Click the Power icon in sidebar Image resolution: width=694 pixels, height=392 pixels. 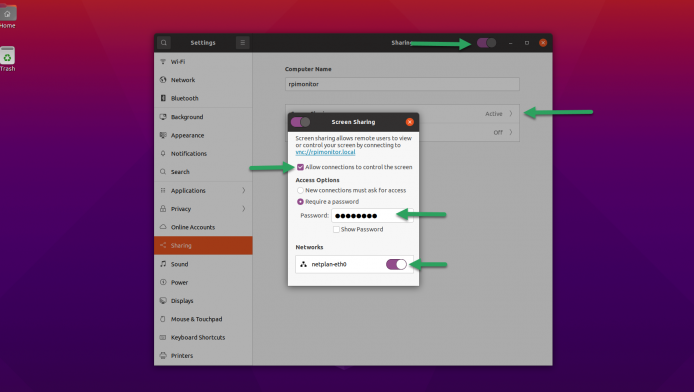pyautogui.click(x=163, y=282)
